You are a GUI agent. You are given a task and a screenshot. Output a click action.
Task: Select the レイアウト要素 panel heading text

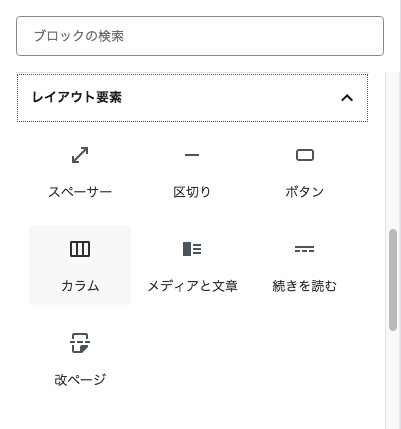(77, 97)
